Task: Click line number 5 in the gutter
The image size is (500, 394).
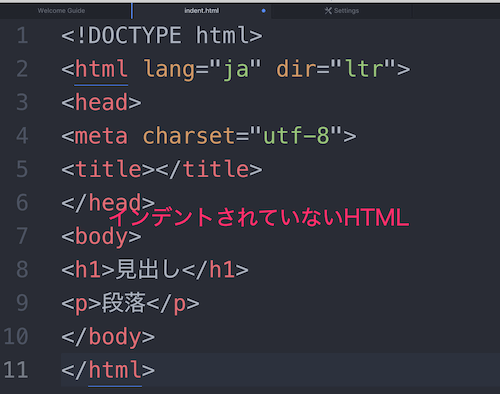Action: point(23,169)
